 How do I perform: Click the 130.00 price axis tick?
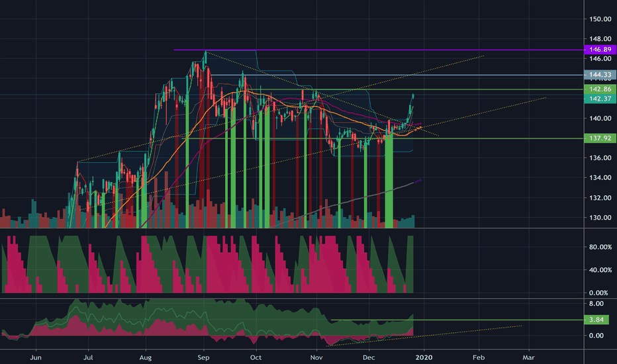tap(600, 218)
